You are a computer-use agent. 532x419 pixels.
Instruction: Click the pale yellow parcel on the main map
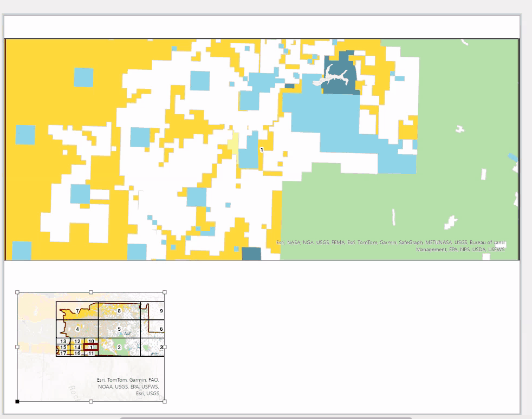tap(233, 143)
